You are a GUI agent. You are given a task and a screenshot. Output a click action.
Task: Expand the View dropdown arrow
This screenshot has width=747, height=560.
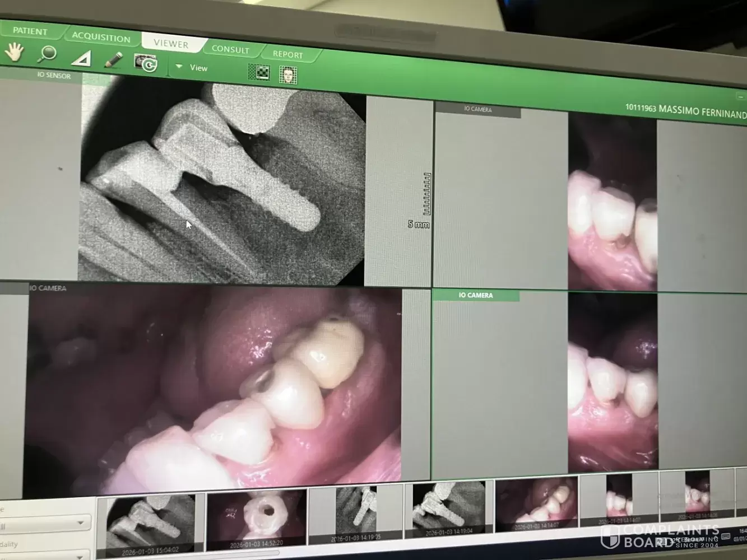click(x=179, y=67)
